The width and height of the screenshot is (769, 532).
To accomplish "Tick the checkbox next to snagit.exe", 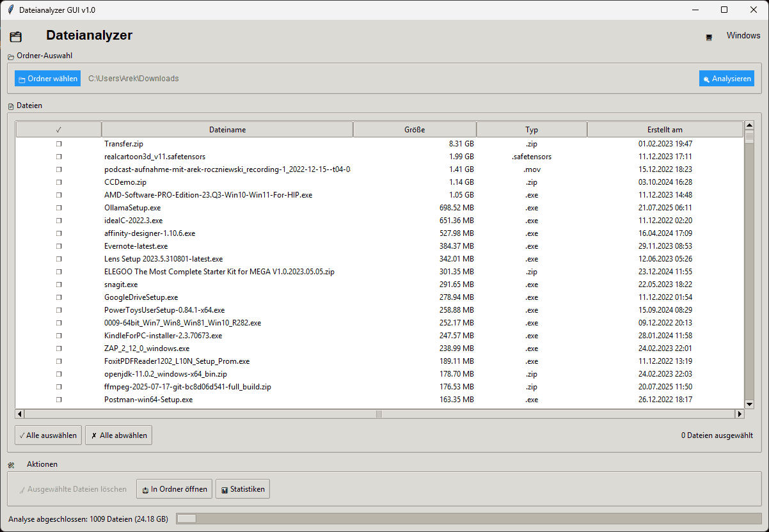I will [59, 284].
